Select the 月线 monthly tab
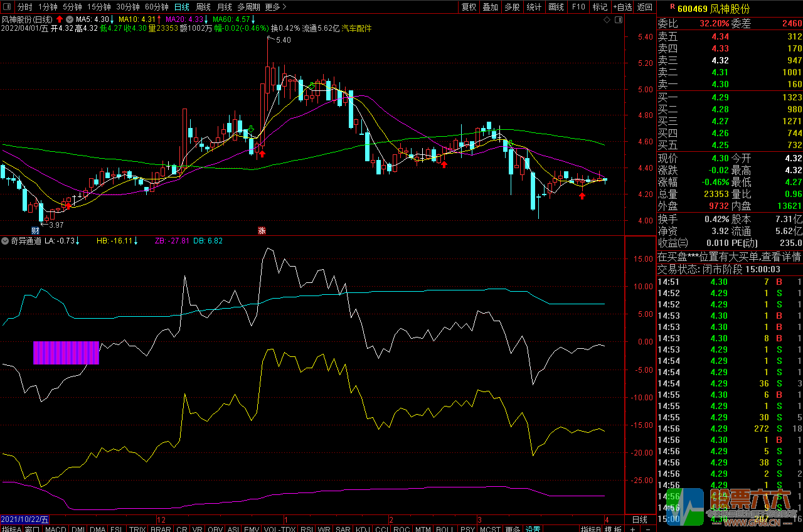This screenshot has width=803, height=532. coord(224,7)
